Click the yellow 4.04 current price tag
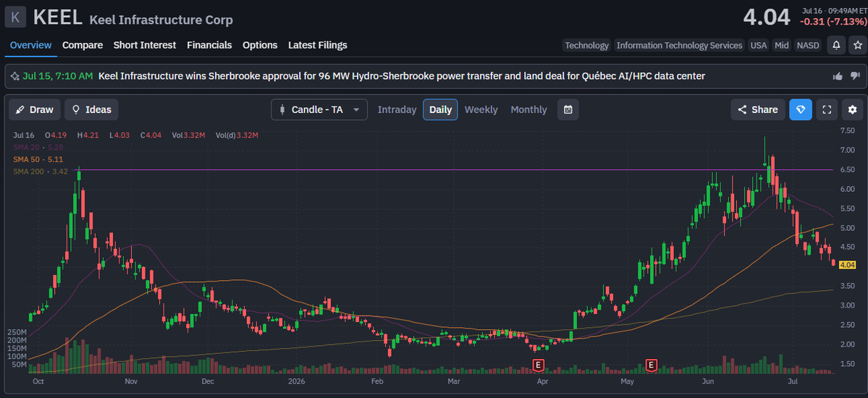The image size is (868, 398). click(x=848, y=265)
